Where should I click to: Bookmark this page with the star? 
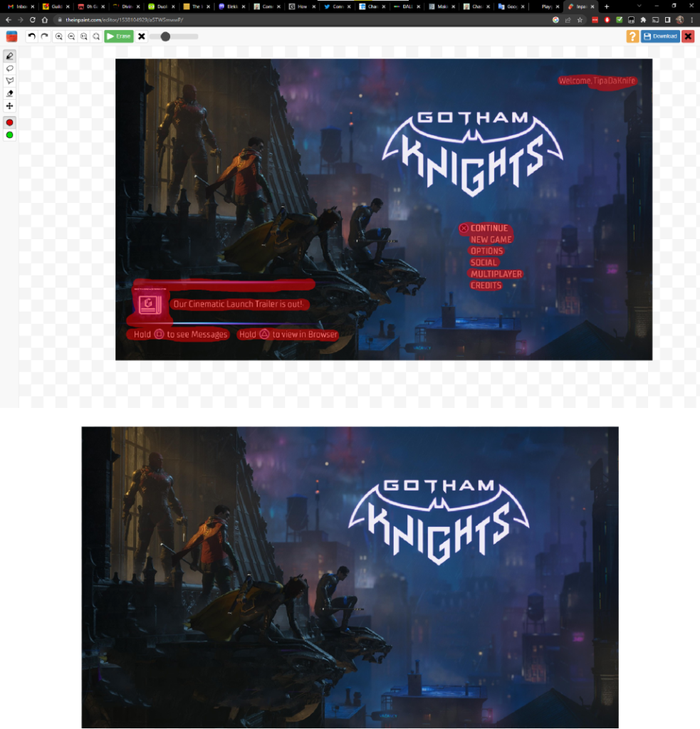pos(580,20)
